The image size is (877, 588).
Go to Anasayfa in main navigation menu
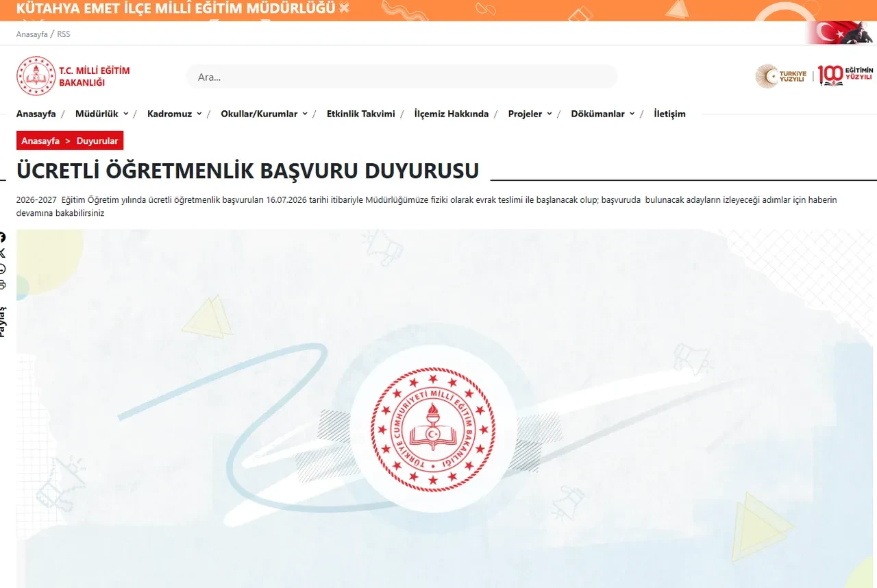[x=36, y=114]
